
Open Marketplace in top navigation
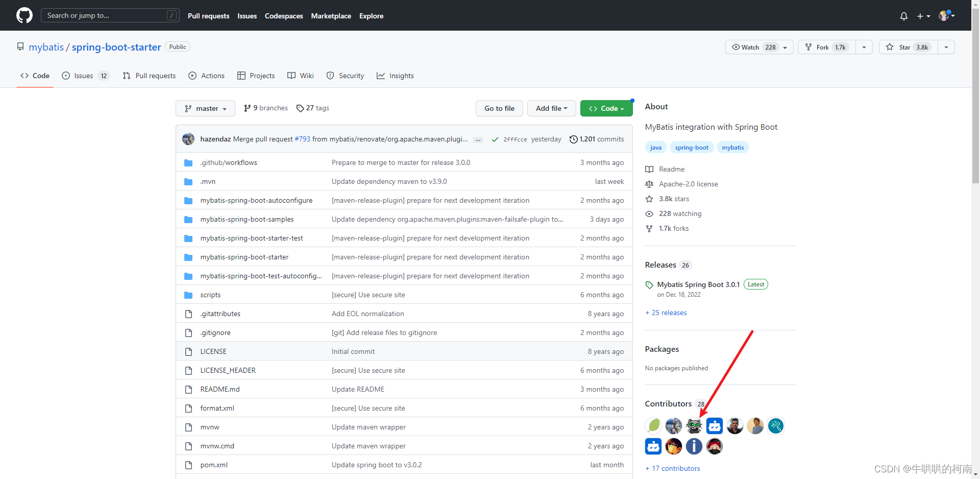tap(331, 16)
